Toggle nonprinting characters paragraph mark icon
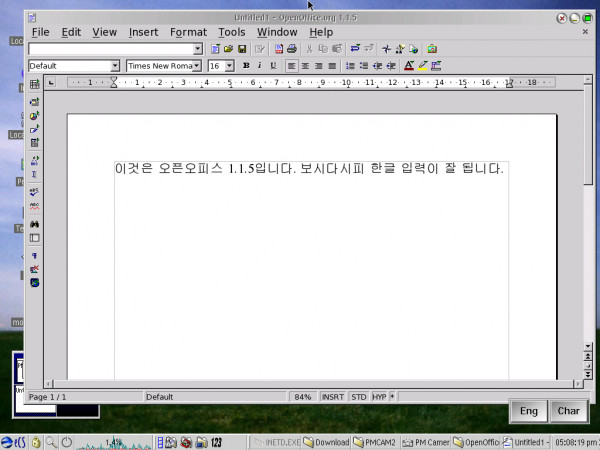 [x=35, y=256]
